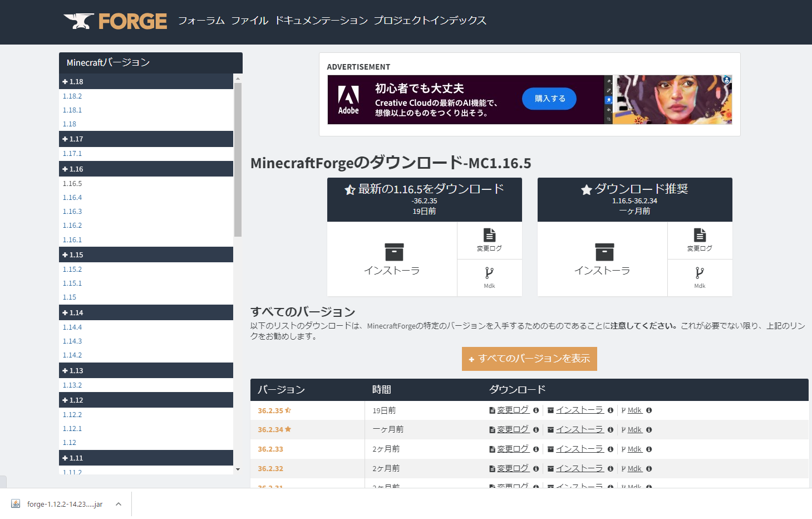Open changelog document icon for latest download

pyautogui.click(x=489, y=235)
